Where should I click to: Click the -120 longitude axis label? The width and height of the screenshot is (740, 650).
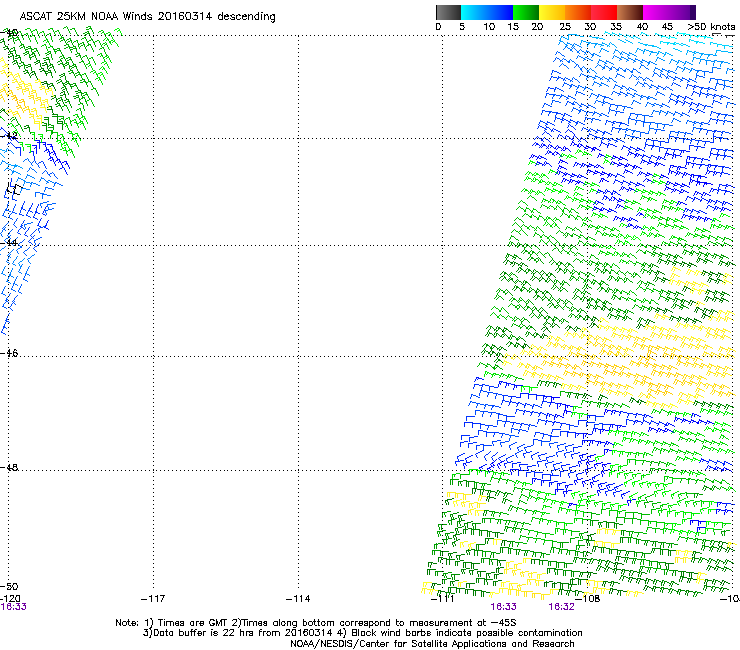point(10,599)
